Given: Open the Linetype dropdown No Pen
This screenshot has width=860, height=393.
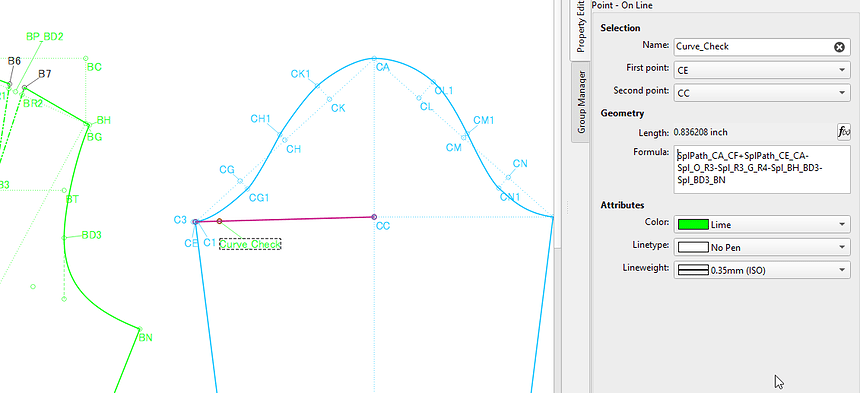Looking at the screenshot, I should [x=762, y=247].
